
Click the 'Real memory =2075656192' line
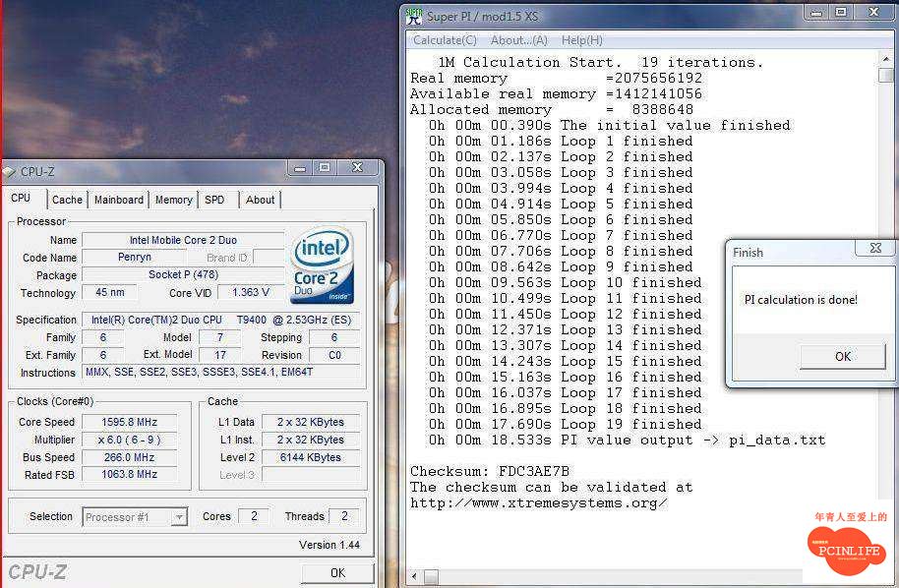click(556, 78)
